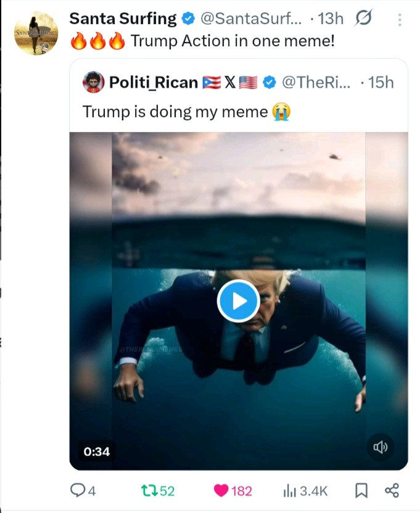The image size is (420, 513).
Task: Open the Santa Surfing display name
Action: [123, 19]
